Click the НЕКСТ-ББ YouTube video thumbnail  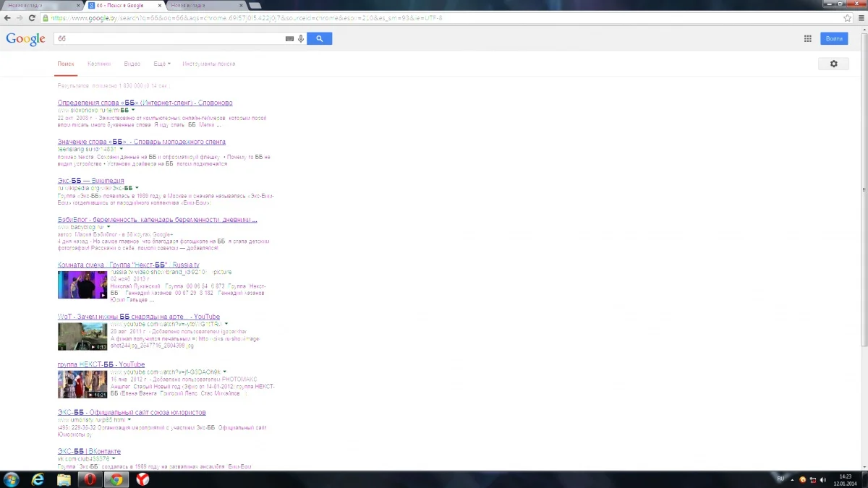(82, 384)
